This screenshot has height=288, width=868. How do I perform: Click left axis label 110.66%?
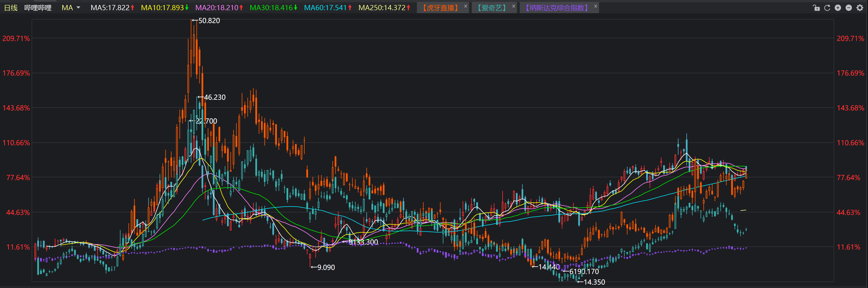point(16,143)
